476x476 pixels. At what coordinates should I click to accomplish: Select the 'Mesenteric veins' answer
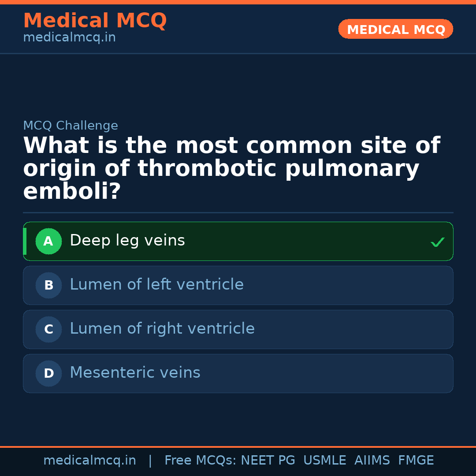135,373
